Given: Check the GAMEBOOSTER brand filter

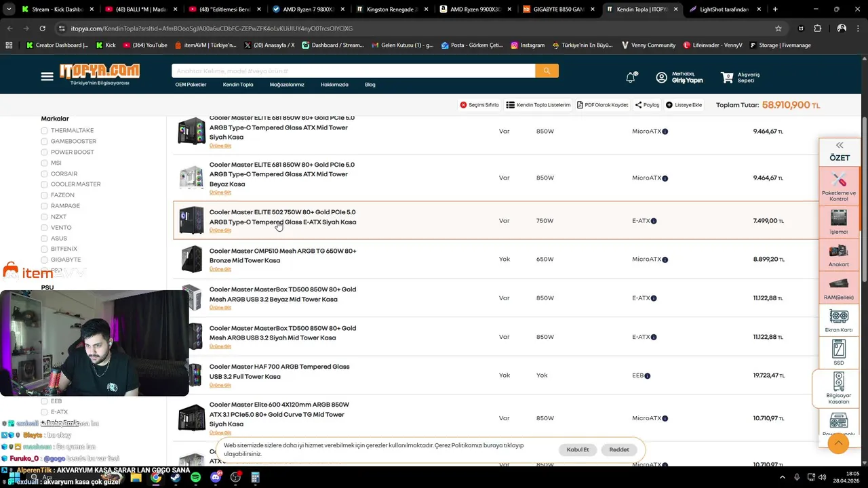Looking at the screenshot, I should 44,142.
